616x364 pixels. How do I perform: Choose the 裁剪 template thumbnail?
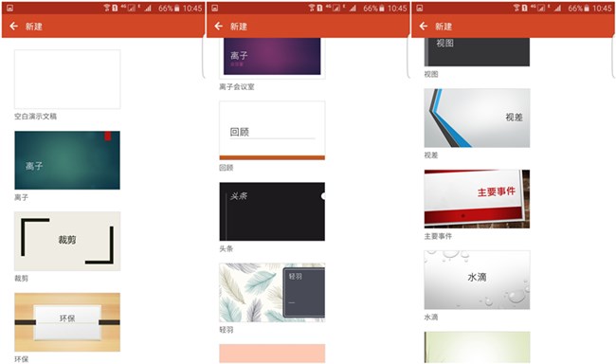coord(67,241)
